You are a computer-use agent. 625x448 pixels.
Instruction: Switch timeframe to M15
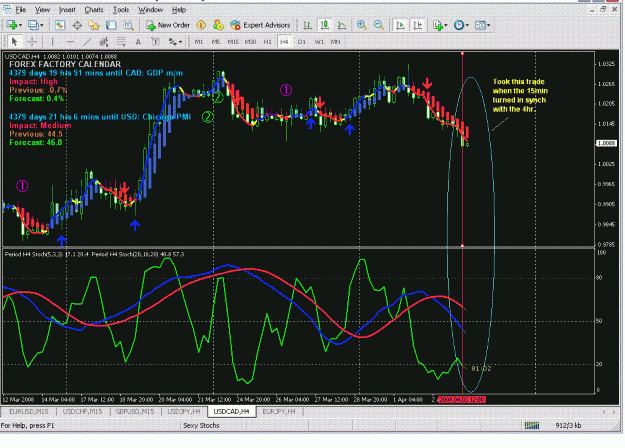pyautogui.click(x=233, y=41)
